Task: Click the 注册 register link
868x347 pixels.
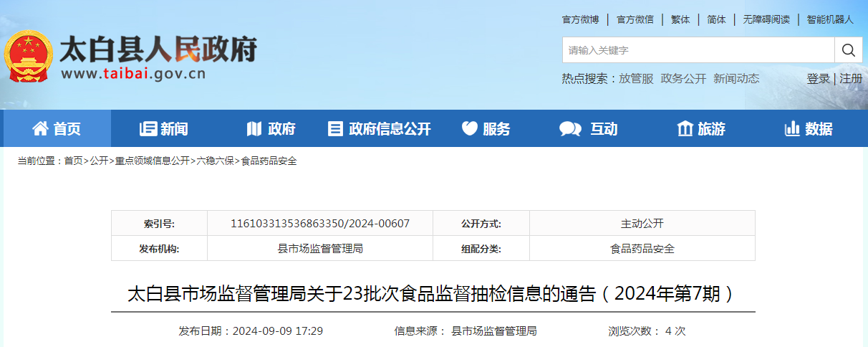Action: (x=851, y=79)
